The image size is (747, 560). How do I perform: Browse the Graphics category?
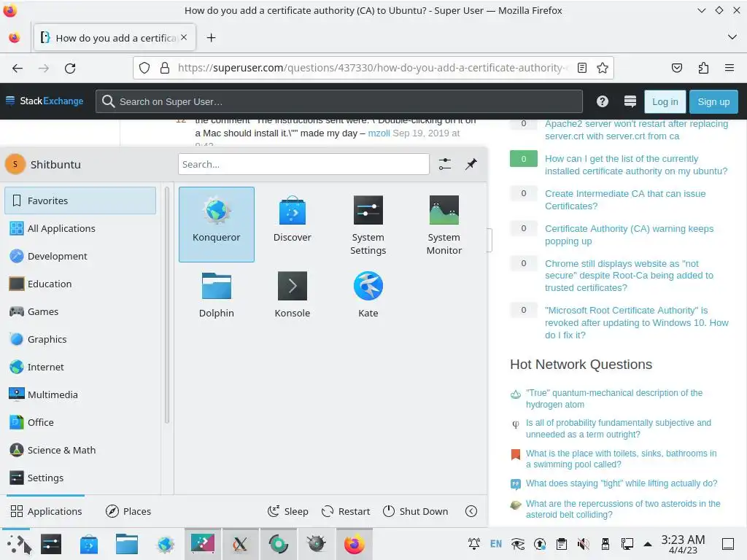[80, 339]
